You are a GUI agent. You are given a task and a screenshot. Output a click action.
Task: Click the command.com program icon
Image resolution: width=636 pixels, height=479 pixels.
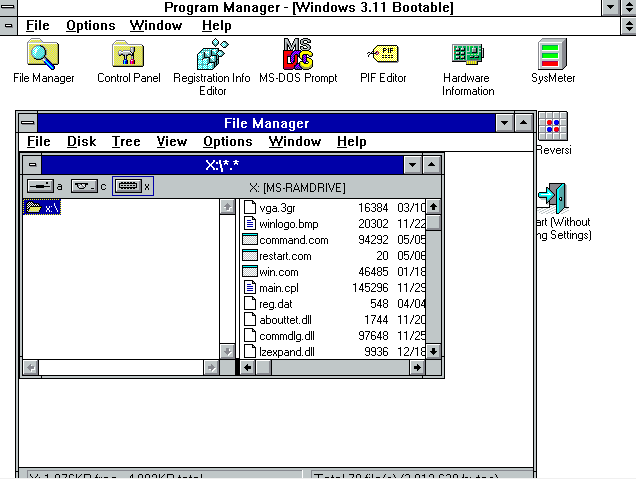coord(250,239)
